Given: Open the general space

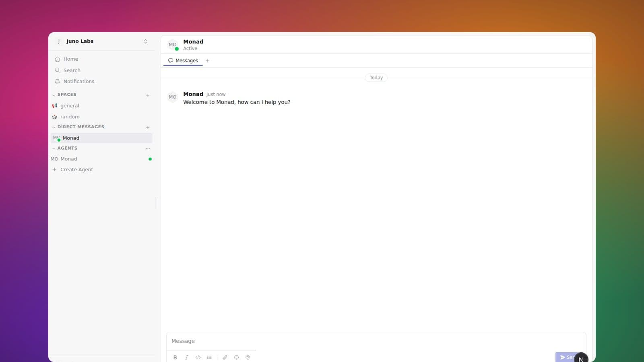Looking at the screenshot, I should click(x=102, y=106).
